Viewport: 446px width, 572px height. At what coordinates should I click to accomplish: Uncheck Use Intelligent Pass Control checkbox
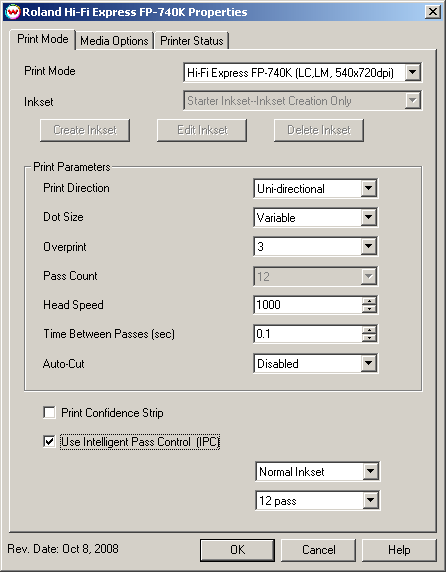coord(49,442)
